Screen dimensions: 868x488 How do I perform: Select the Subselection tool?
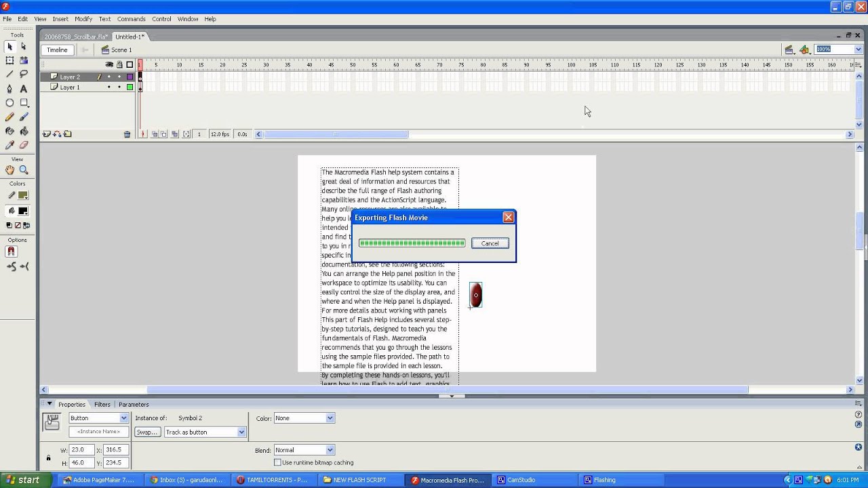pos(24,46)
